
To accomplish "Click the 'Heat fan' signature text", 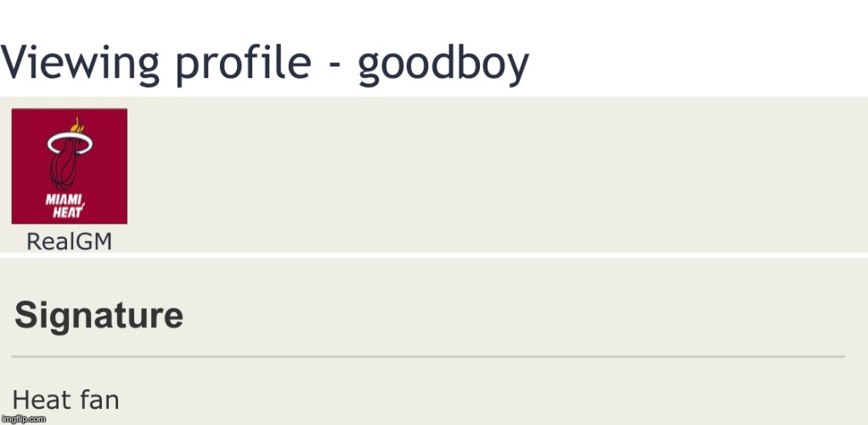I will coord(65,399).
